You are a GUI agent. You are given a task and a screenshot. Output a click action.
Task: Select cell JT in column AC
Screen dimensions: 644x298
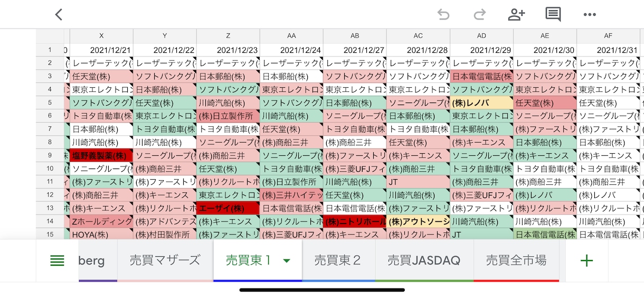point(418,182)
